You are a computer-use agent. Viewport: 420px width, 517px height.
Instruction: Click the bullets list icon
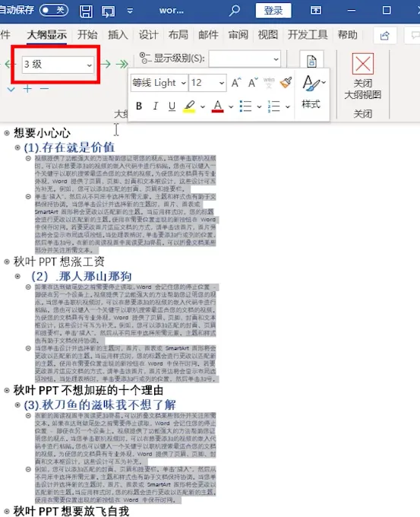coord(246,106)
